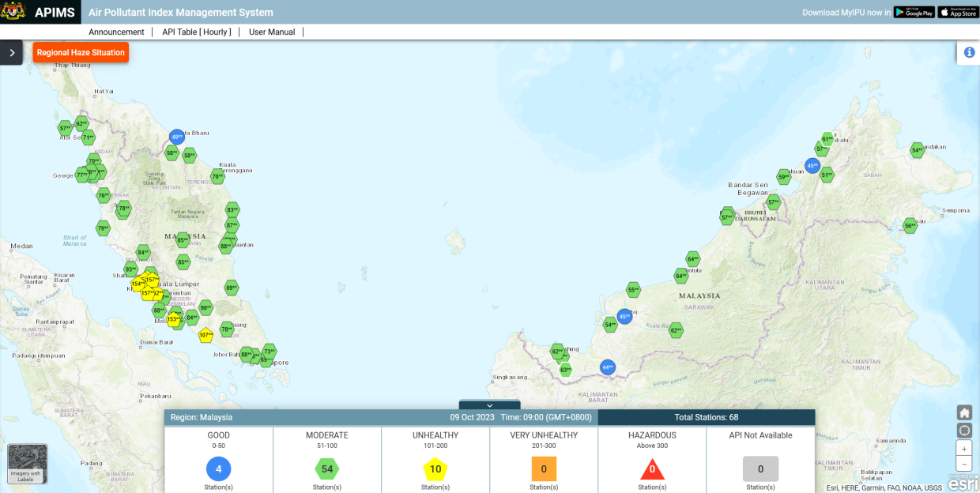Select green 56 station near Tawau
980x493 pixels.
point(910,226)
